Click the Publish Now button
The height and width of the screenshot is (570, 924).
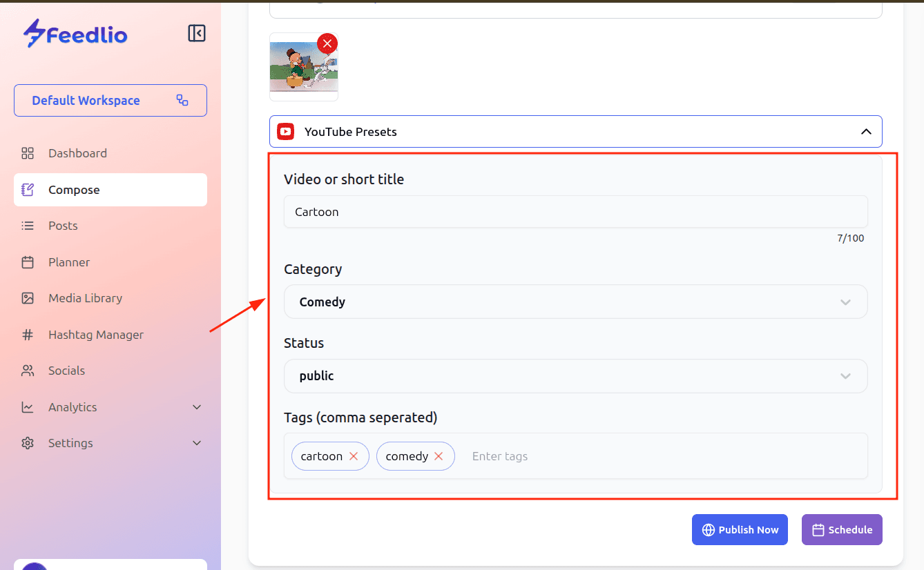(740, 530)
